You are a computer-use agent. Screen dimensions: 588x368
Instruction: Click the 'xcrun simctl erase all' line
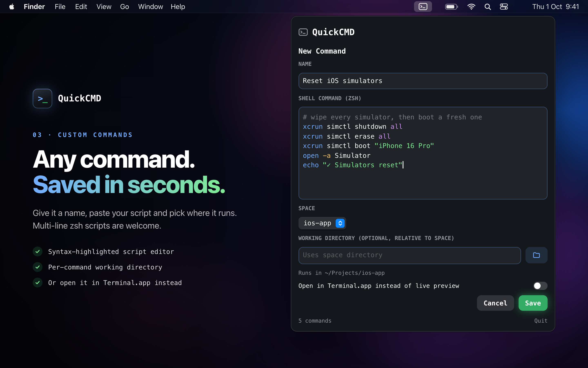[346, 136]
